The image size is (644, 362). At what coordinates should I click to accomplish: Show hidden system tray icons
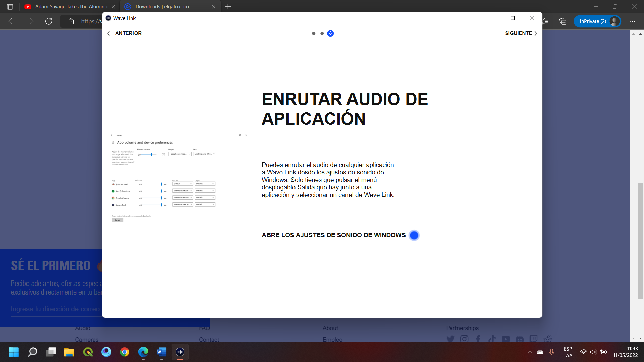[x=530, y=352]
